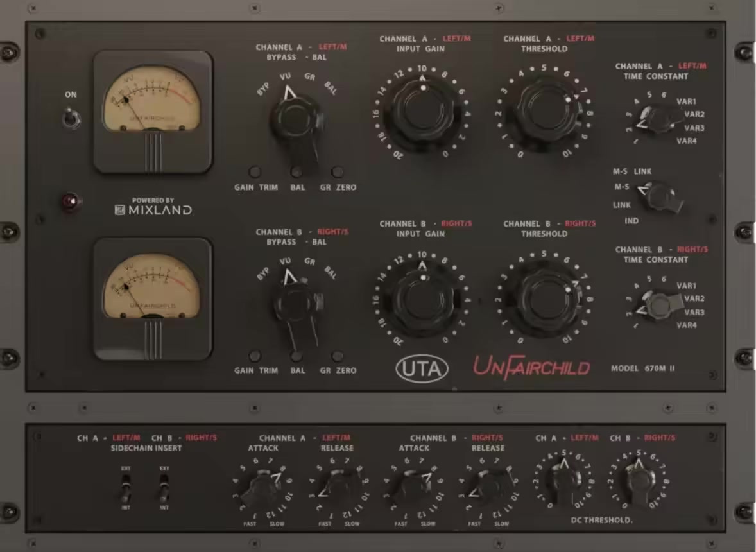Screen dimensions: 756x552
Task: Toggle Channel A sidechain insert EXT/INT switch
Action: click(126, 489)
